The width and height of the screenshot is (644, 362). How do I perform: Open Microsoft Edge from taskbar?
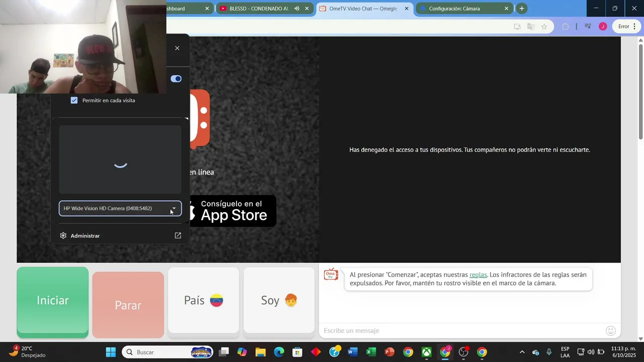[x=279, y=352]
